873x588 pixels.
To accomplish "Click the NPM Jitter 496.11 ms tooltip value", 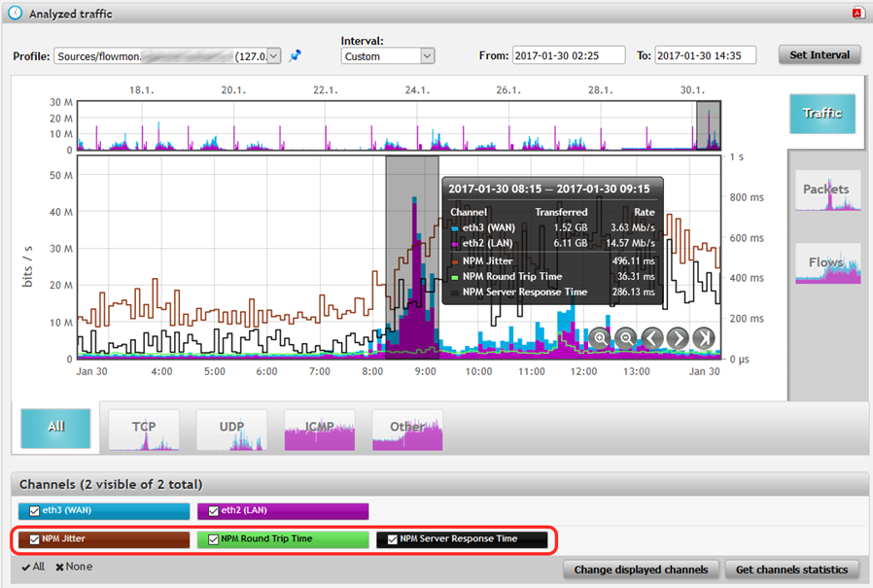I will click(634, 261).
